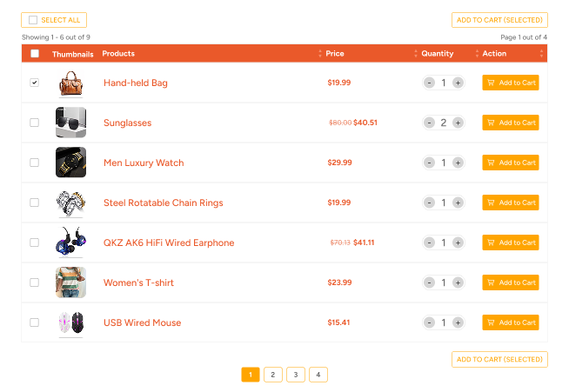This screenshot has height=392, width=569.
Task: Click the $40.51 Sunglasses sale price
Action: (365, 123)
